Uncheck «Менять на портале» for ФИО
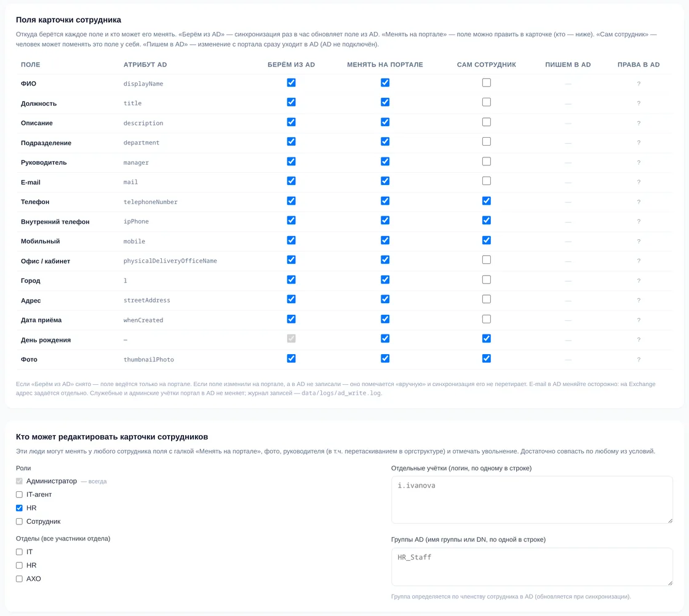The image size is (689, 616). pyautogui.click(x=385, y=82)
